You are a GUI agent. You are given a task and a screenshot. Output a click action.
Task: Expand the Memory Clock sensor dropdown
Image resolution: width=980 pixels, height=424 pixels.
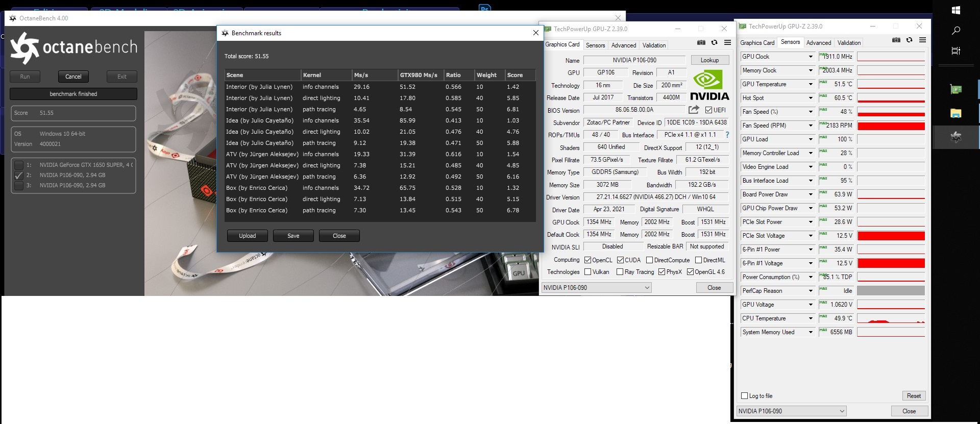pyautogui.click(x=811, y=70)
